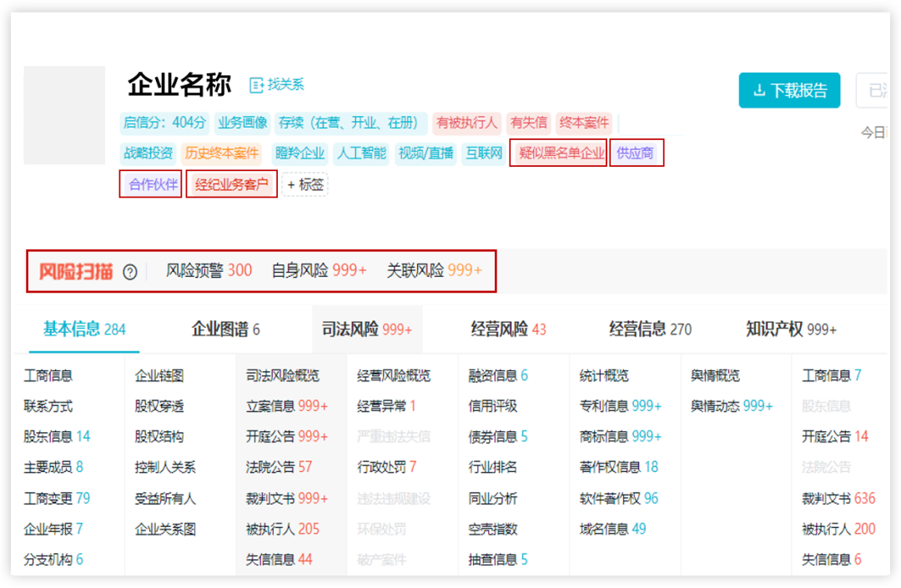Switch to the 企业图谱 6 tab
Viewport: 901px width, 588px height.
pyautogui.click(x=225, y=329)
